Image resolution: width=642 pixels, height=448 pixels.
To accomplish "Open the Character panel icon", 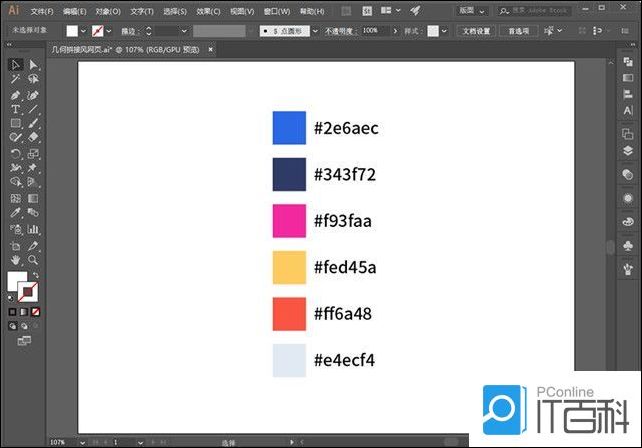I will pos(628,111).
